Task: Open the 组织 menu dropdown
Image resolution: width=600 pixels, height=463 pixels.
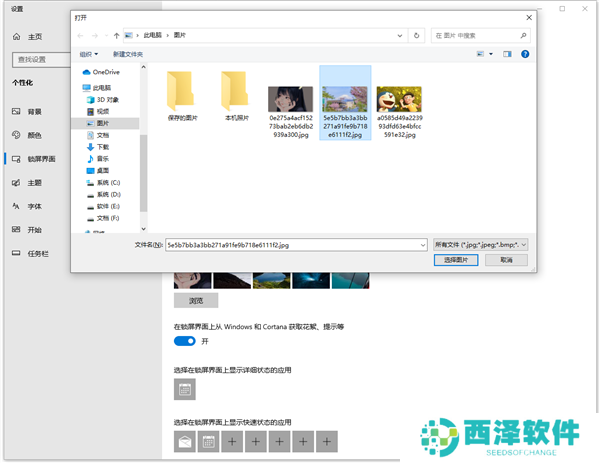Action: [x=88, y=54]
